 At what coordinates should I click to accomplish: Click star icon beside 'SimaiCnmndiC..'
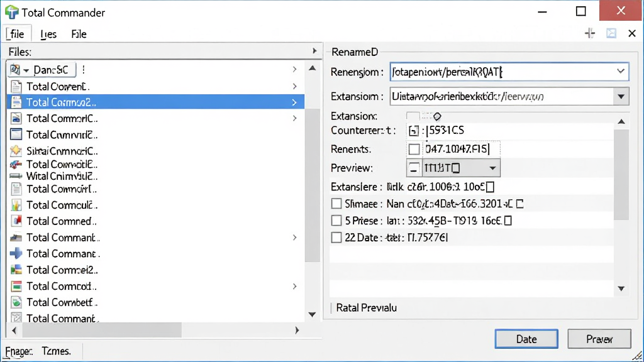[16, 151]
